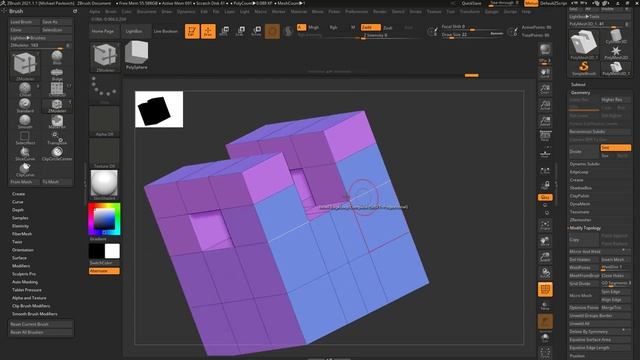The height and width of the screenshot is (360, 640).
Task: Toggle the PolyF draw polyframe button
Action: click(545, 289)
